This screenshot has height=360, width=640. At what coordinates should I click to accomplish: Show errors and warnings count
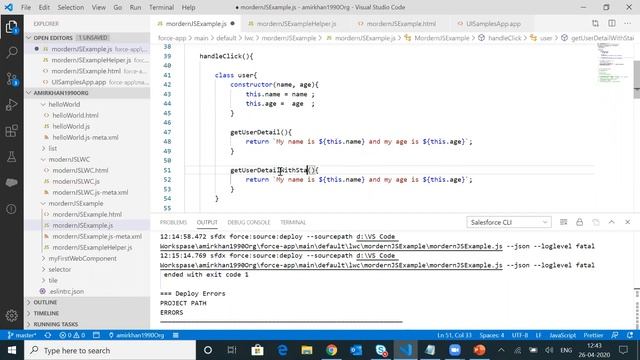(x=72, y=335)
